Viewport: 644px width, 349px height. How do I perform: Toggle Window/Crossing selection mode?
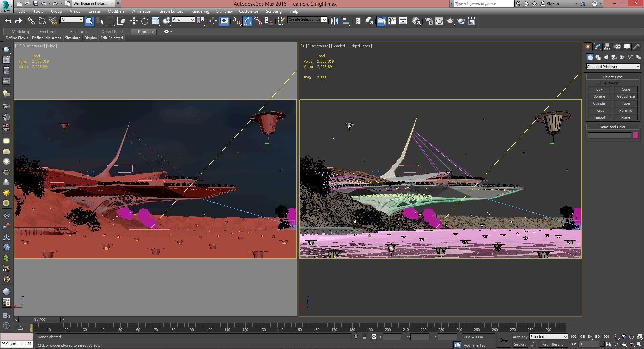pyautogui.click(x=121, y=21)
